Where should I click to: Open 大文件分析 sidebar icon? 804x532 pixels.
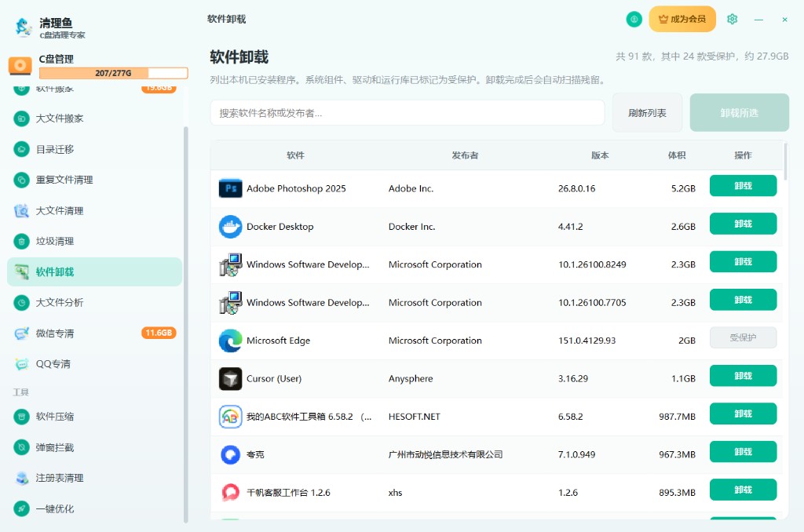(x=21, y=302)
